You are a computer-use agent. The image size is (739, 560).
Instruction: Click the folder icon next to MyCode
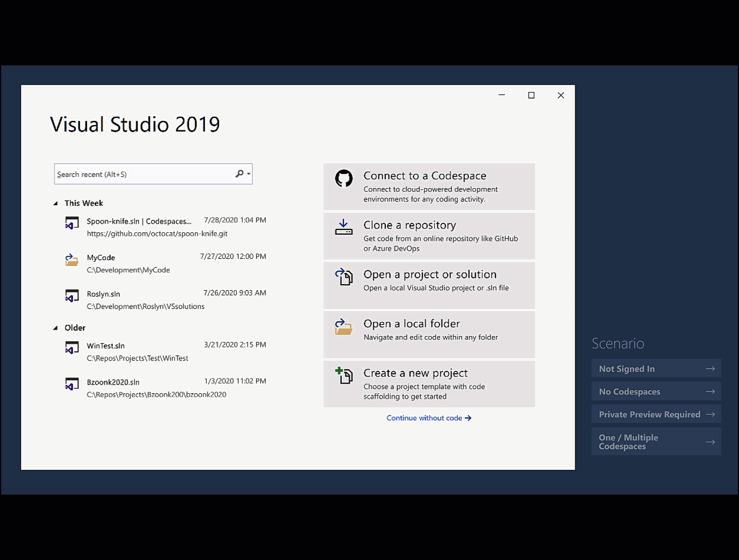pos(72,260)
